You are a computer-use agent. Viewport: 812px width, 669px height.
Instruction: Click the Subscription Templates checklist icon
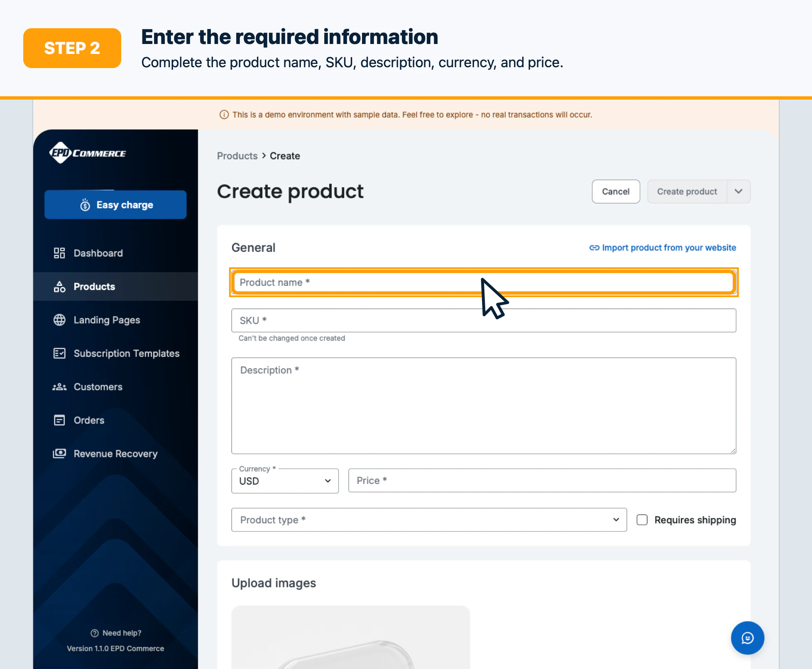point(59,353)
